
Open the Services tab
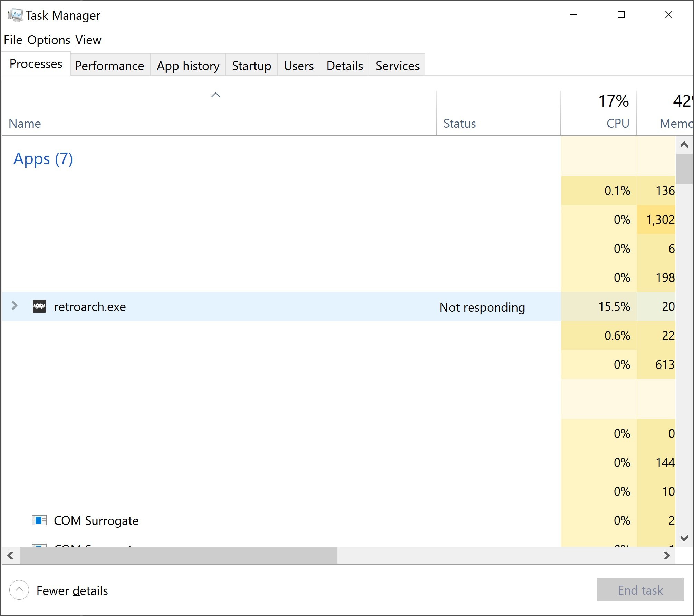[397, 66]
